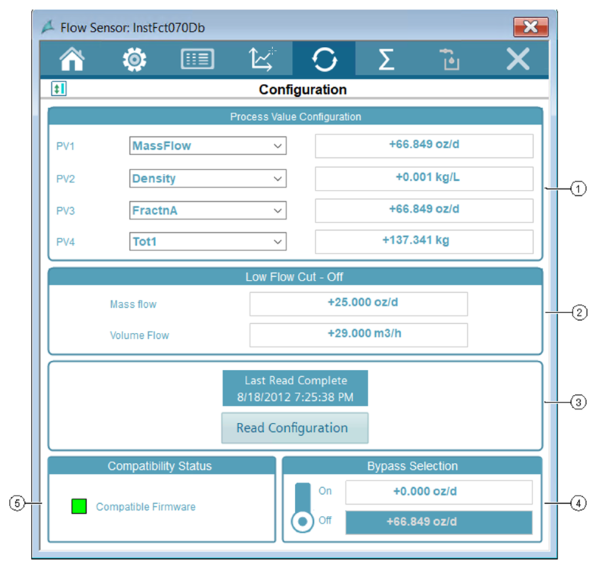This screenshot has height=563, width=590.
Task: Click the Compatibility Status header
Action: click(x=162, y=466)
